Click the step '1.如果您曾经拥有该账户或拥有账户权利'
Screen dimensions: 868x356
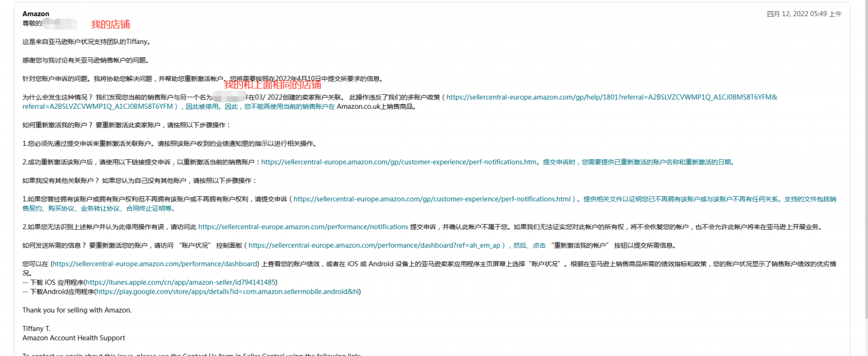pyautogui.click(x=156, y=199)
